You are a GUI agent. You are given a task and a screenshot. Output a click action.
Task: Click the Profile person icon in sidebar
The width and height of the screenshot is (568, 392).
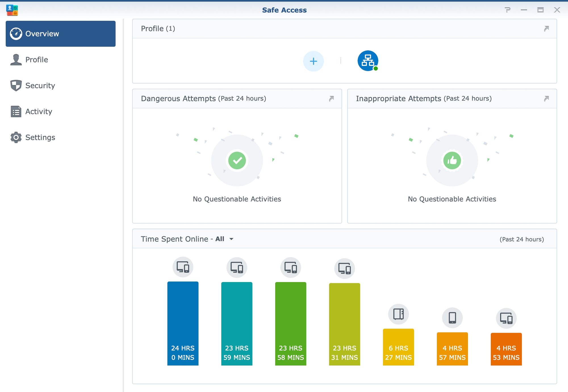click(16, 60)
